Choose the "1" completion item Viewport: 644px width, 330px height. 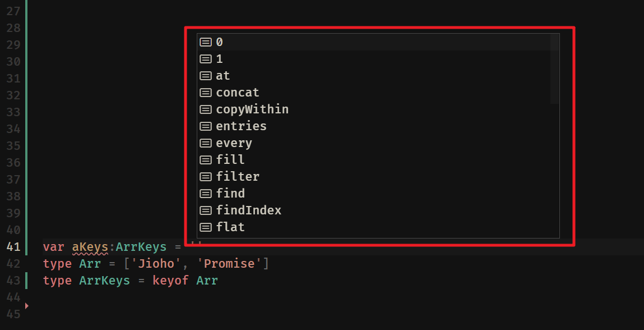point(378,59)
